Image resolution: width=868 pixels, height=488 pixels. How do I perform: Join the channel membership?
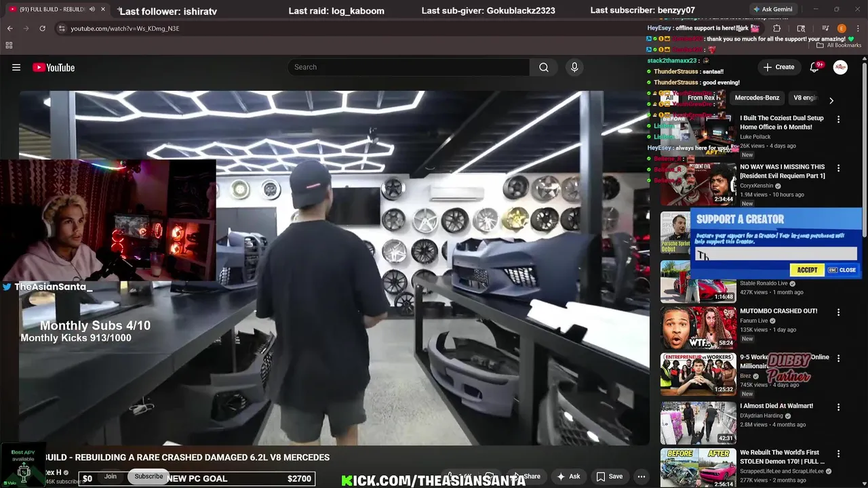[111, 476]
